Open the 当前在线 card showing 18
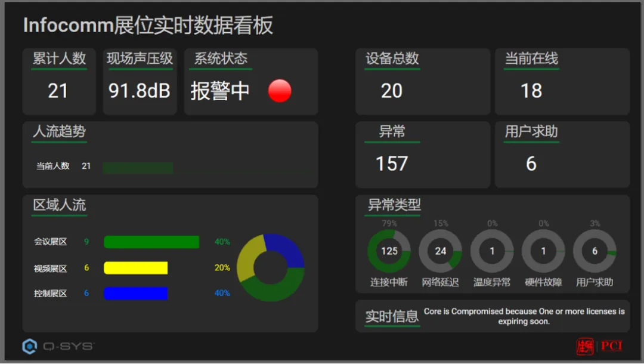 click(x=562, y=81)
